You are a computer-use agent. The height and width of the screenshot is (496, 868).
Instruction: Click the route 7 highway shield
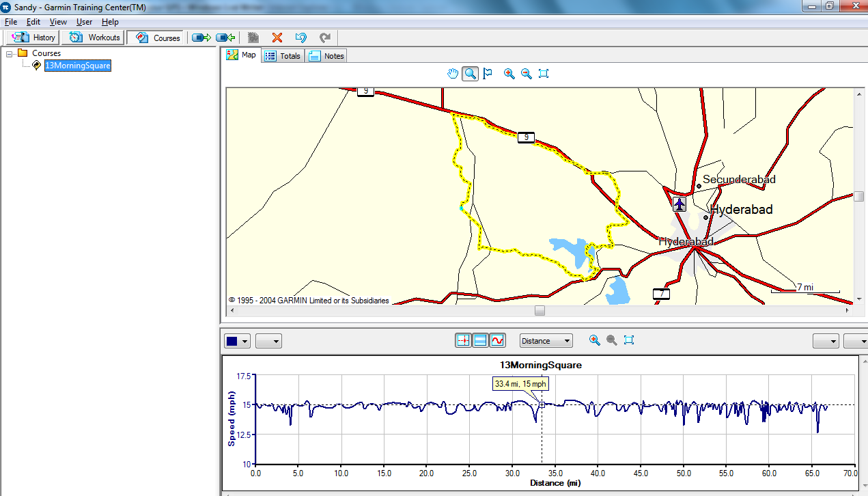pos(660,294)
